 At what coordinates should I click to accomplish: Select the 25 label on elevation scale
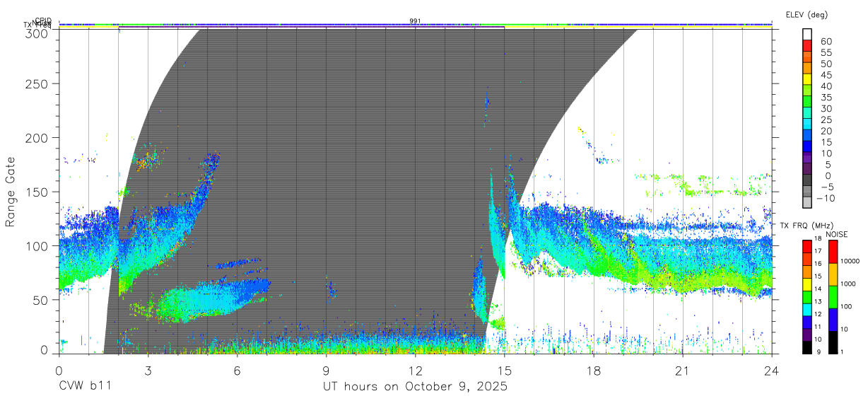click(826, 120)
